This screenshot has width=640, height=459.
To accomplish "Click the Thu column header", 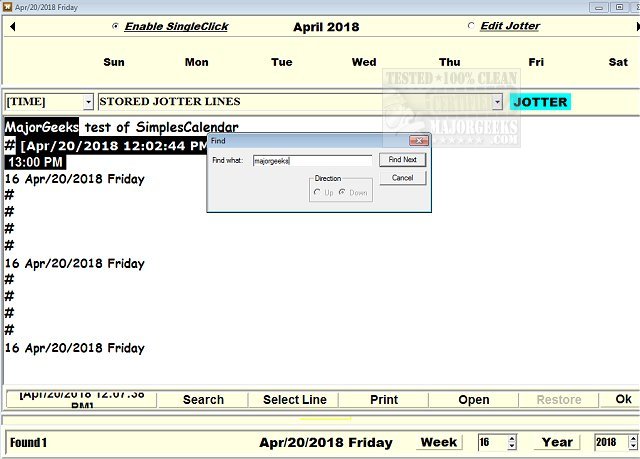I will tap(449, 62).
